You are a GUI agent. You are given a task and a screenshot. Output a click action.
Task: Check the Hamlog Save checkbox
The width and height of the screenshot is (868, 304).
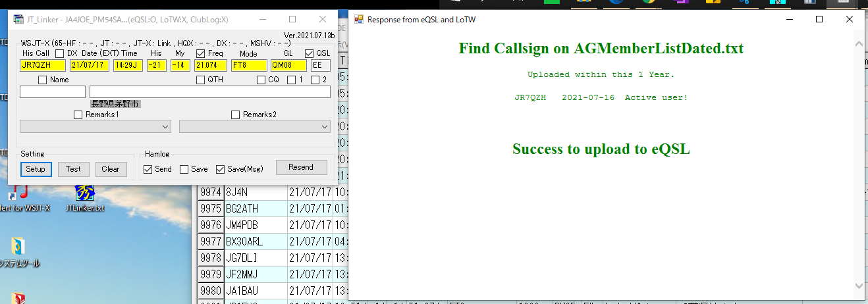tap(184, 169)
